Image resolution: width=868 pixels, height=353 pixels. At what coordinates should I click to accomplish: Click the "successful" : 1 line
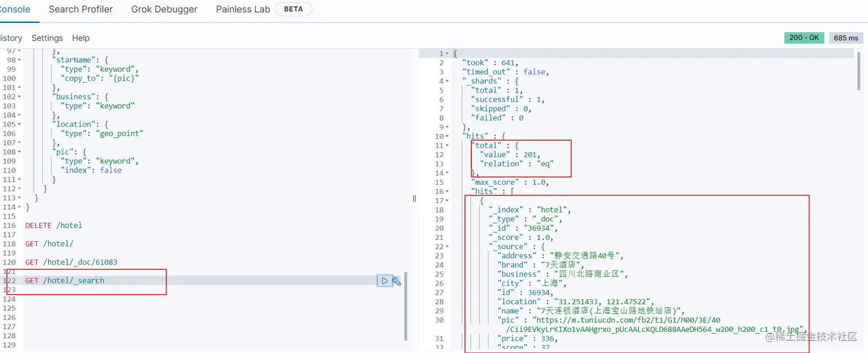pyautogui.click(x=507, y=99)
